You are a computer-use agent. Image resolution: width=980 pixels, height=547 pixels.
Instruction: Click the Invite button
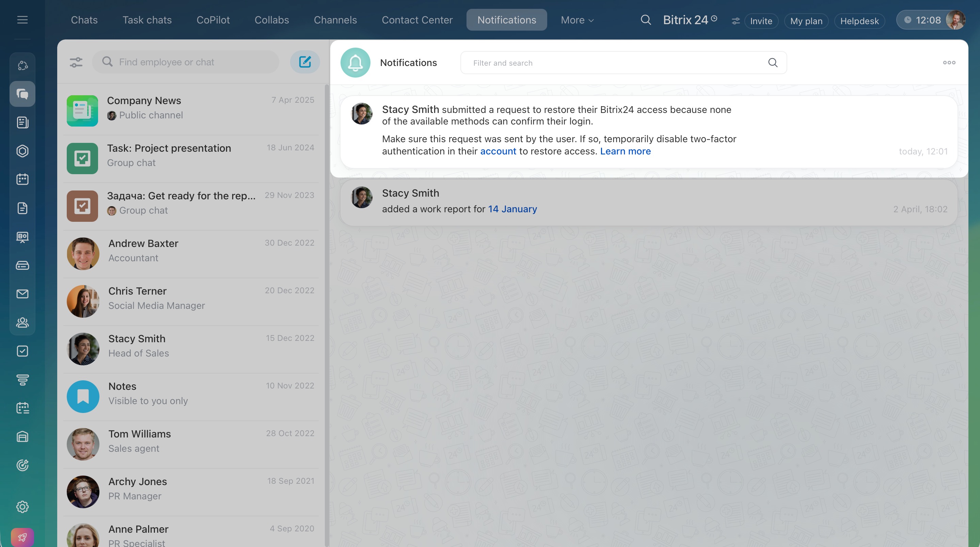[761, 21]
